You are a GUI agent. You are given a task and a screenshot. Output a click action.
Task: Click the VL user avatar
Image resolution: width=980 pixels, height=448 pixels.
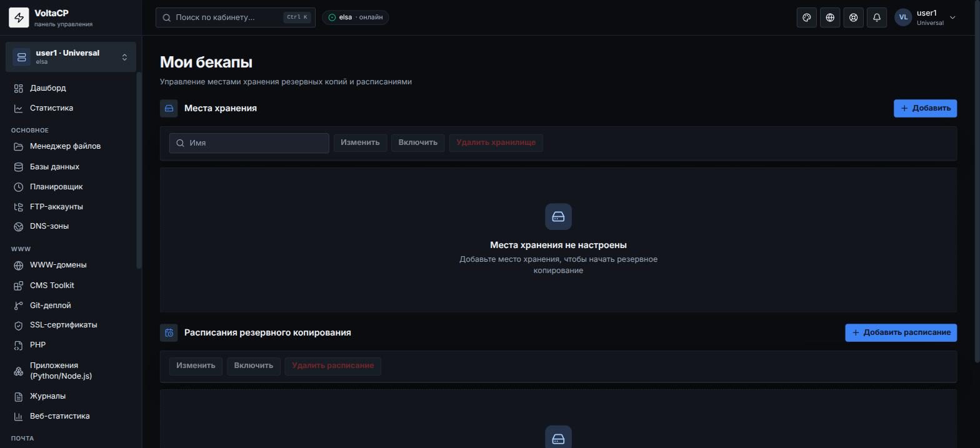[903, 17]
